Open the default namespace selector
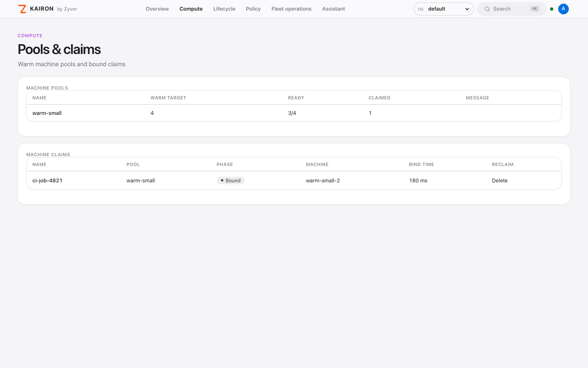The height and width of the screenshot is (368, 588). [x=443, y=9]
